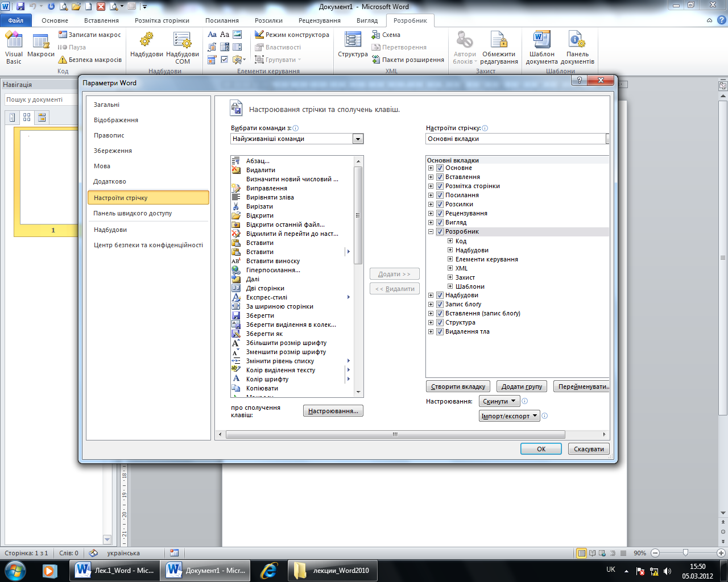Toggle Посилання checkbox in tab list
This screenshot has width=728, height=582.
440,196
